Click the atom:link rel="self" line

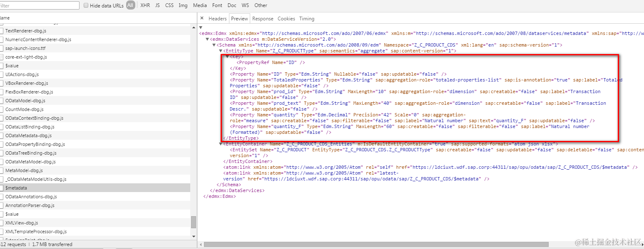[x=430, y=167]
